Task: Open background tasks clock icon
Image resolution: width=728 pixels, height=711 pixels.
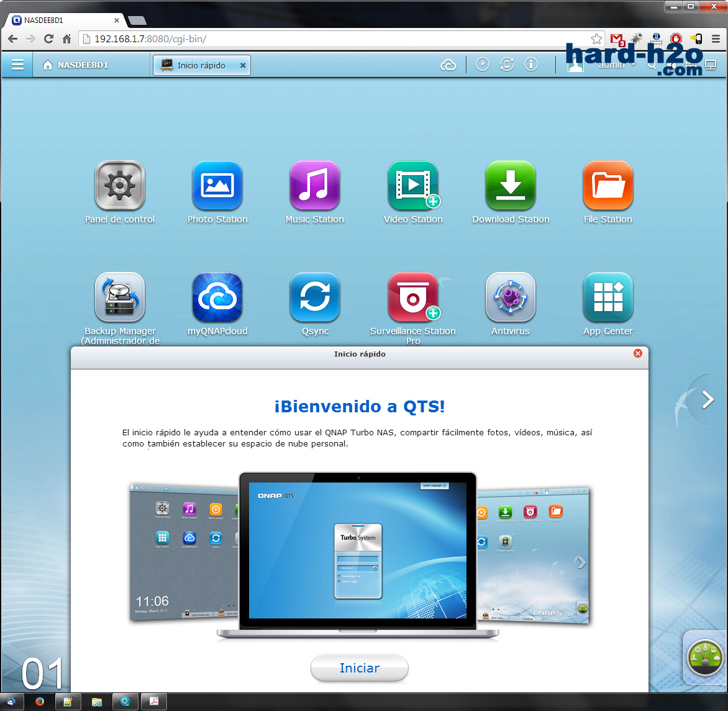Action: (483, 64)
